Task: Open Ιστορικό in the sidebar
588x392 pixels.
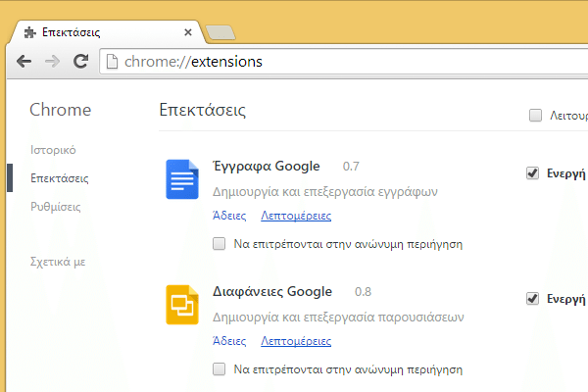Action: click(x=53, y=150)
